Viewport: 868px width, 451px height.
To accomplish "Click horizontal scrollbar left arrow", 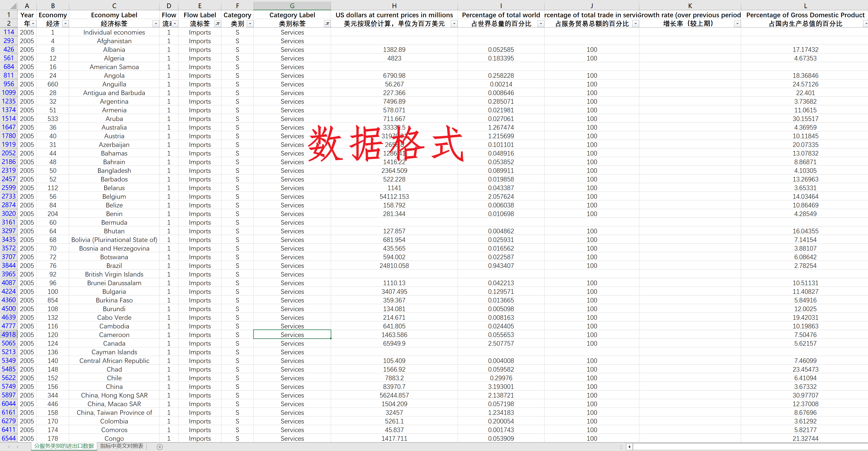I will click(629, 447).
